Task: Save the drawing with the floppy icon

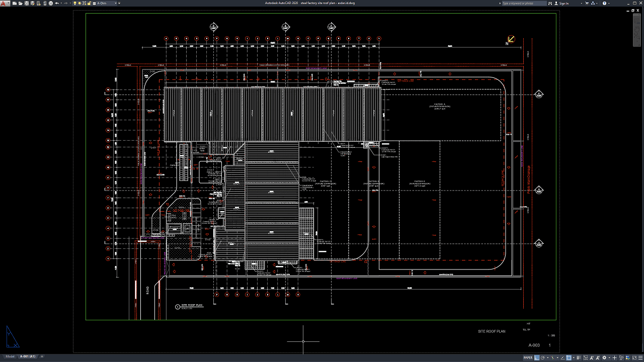Action: pos(26,3)
